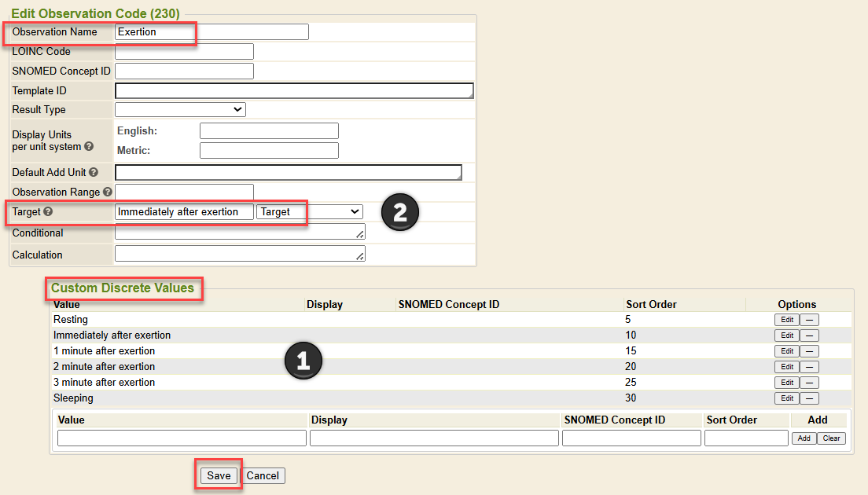Screen dimensions: 868x495
Task: Delete the Sleeping row using minus button
Action: (x=809, y=398)
